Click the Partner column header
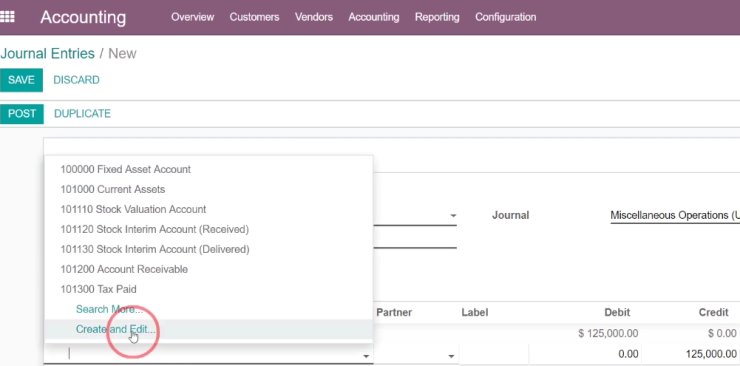The width and height of the screenshot is (740, 366). pos(394,312)
